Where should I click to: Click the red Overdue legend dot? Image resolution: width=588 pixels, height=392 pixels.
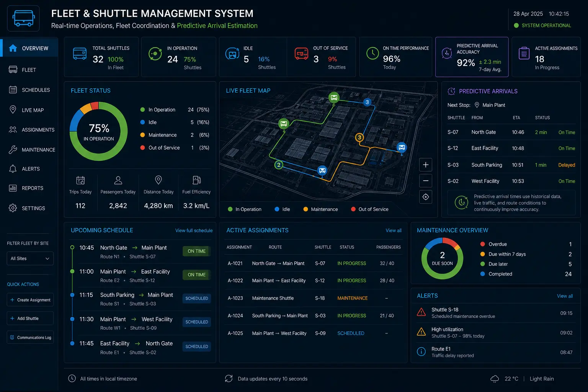coord(482,244)
